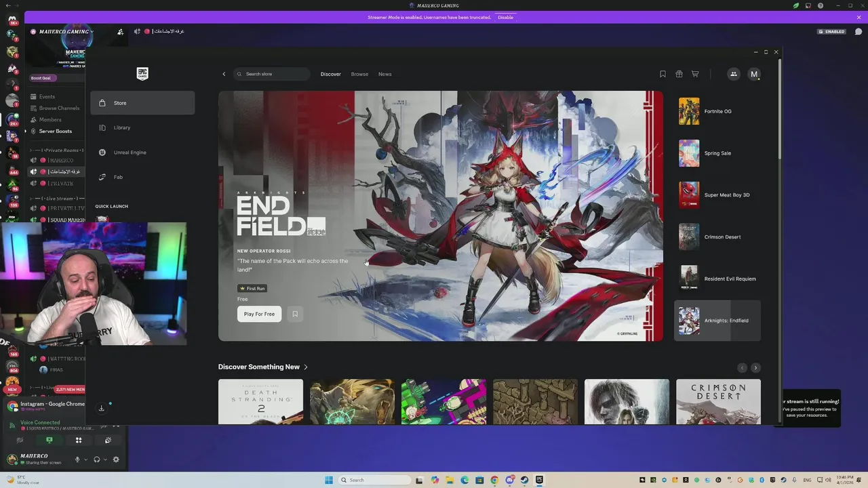Open the Epic friends icon
This screenshot has width=868, height=488.
[734, 74]
